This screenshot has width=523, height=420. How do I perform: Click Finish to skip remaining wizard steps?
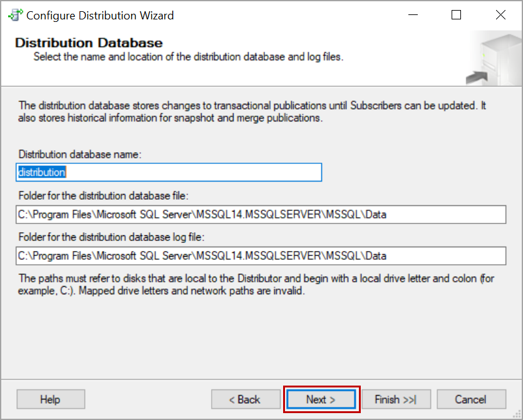[396, 399]
